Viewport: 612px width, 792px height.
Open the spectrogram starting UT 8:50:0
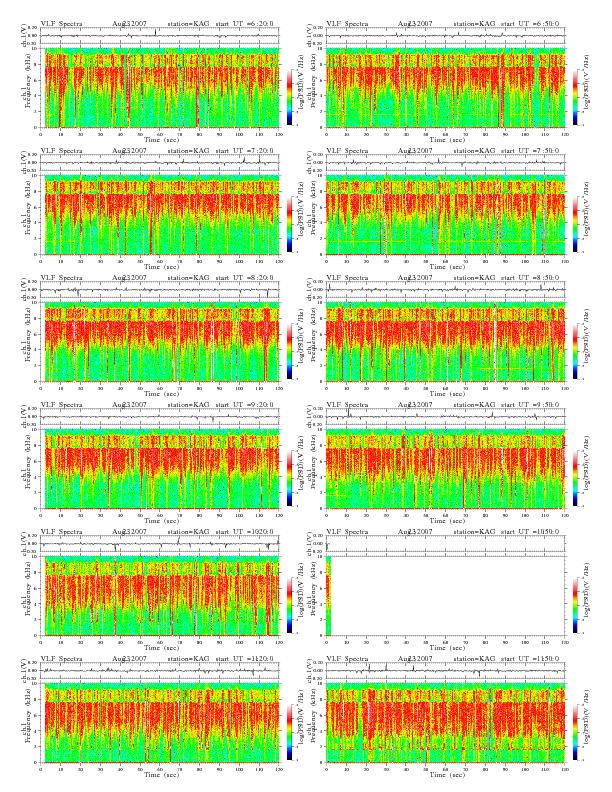coord(445,342)
